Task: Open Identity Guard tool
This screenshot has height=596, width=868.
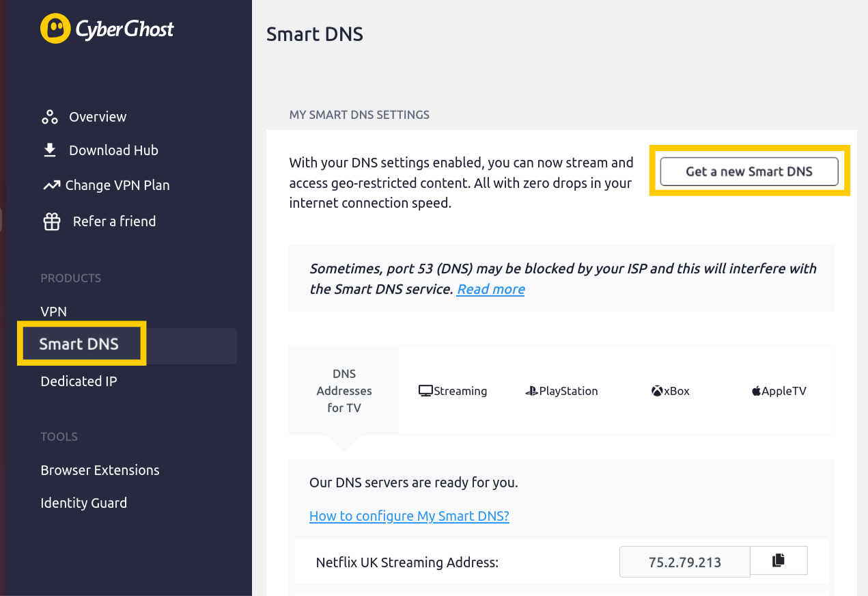Action: [84, 503]
